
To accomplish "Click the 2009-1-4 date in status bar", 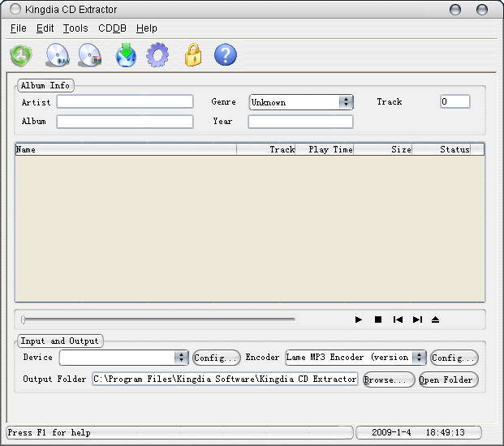I will (x=391, y=433).
